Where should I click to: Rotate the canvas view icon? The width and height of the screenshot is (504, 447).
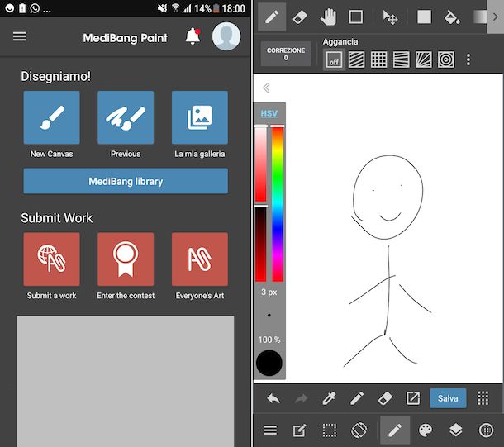[x=359, y=430]
